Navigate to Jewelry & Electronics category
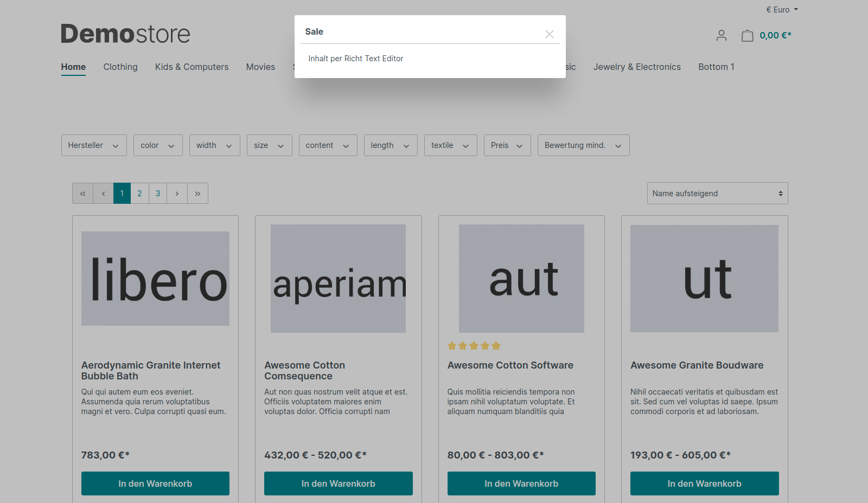 (x=637, y=67)
